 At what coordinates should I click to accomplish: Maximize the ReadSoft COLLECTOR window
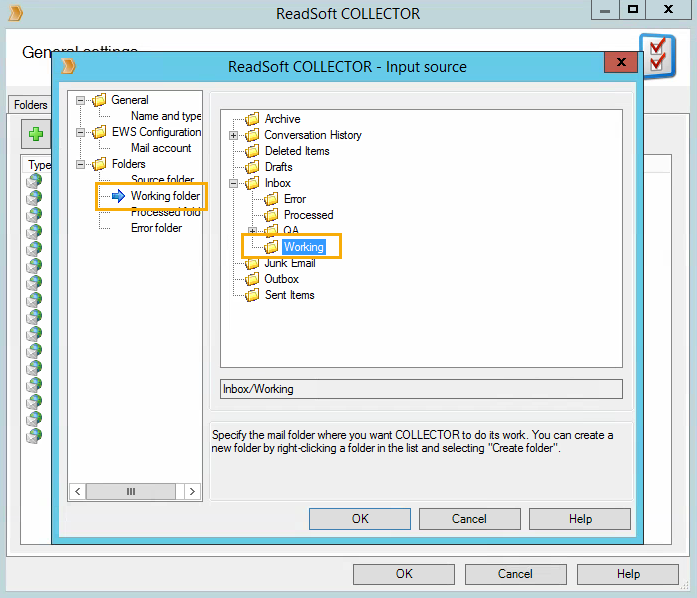633,9
